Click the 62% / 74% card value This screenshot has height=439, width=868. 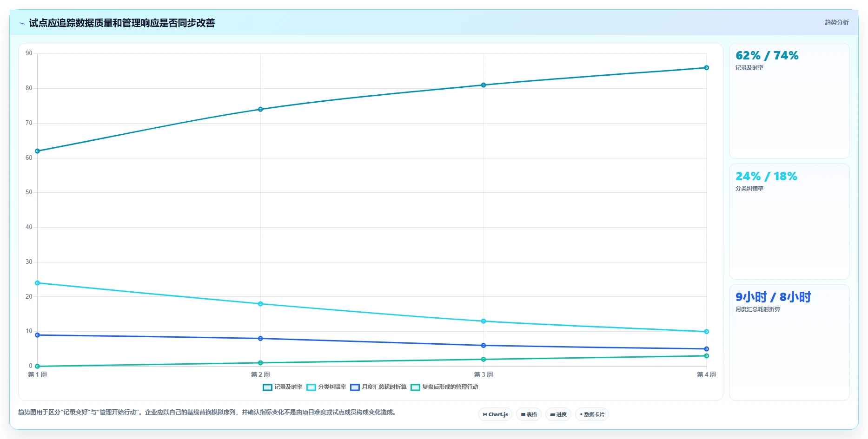tap(767, 56)
